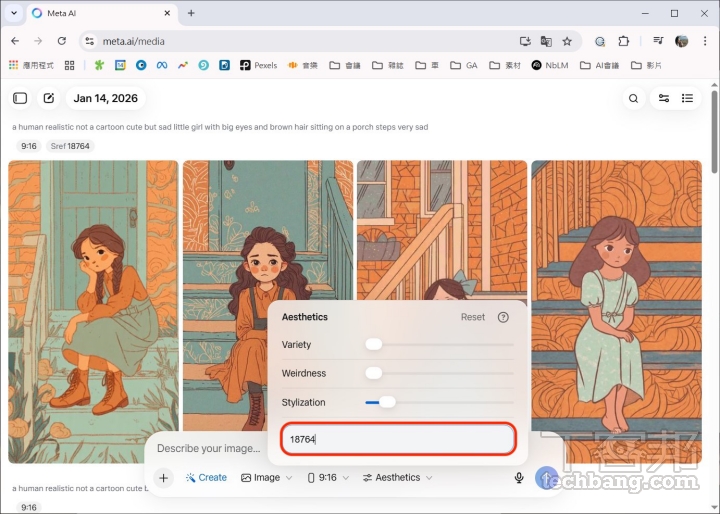
Task: Click the style reference code field
Action: [398, 439]
